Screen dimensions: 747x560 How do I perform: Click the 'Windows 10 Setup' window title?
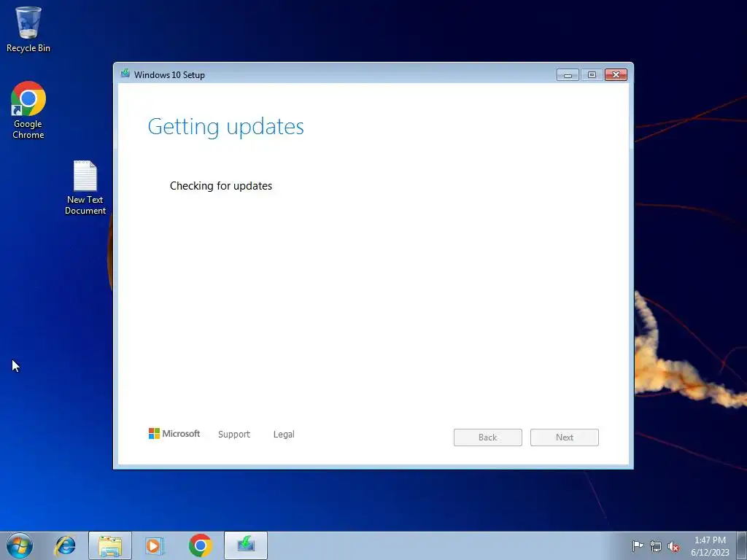169,75
